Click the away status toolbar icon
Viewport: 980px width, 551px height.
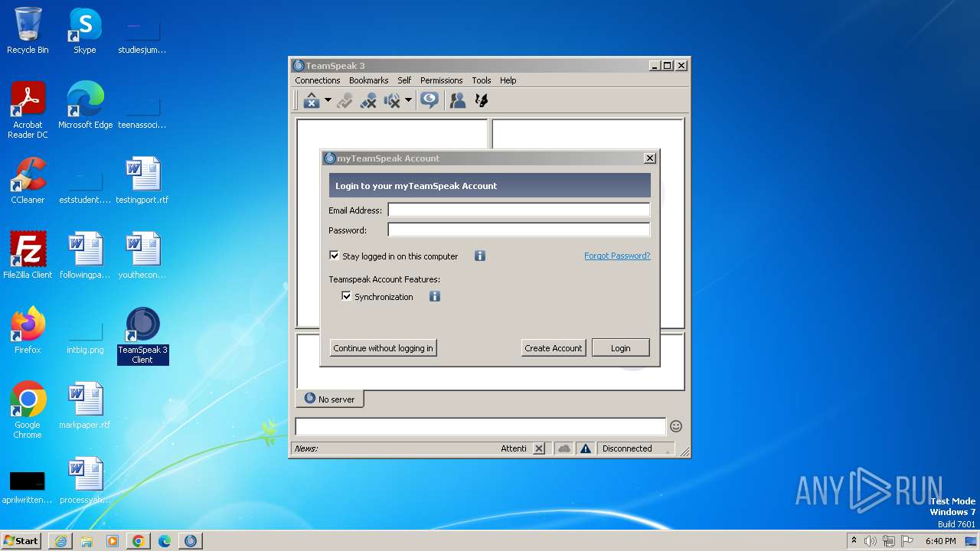(311, 100)
